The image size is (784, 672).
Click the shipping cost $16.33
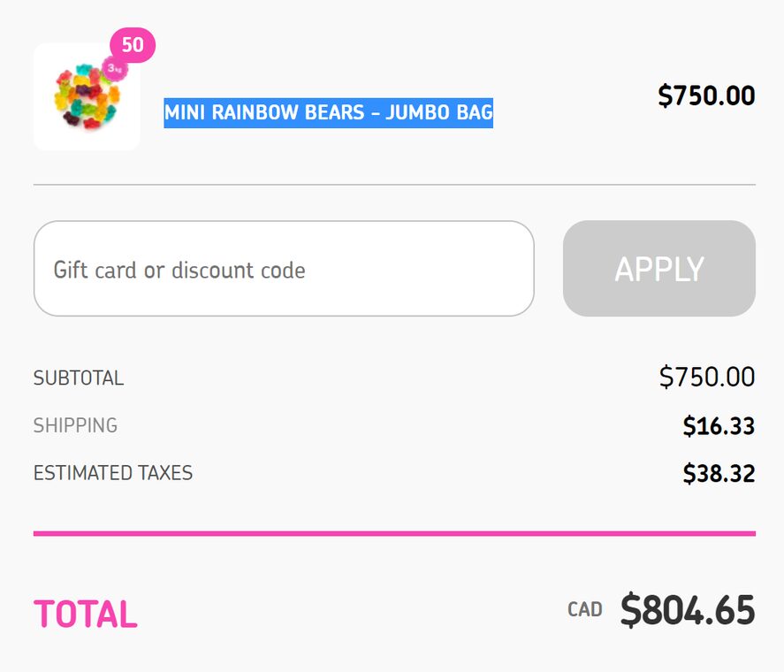[x=718, y=426]
